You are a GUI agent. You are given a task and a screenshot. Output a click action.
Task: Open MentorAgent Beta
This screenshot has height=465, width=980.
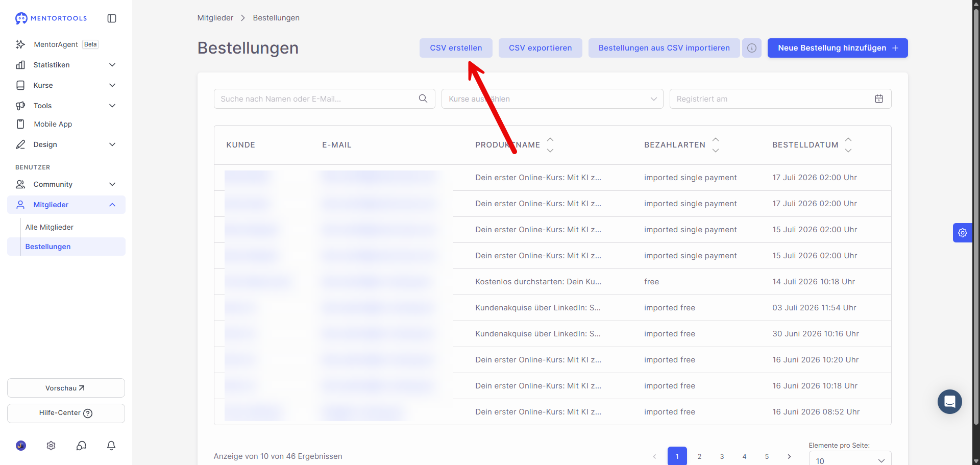click(66, 44)
